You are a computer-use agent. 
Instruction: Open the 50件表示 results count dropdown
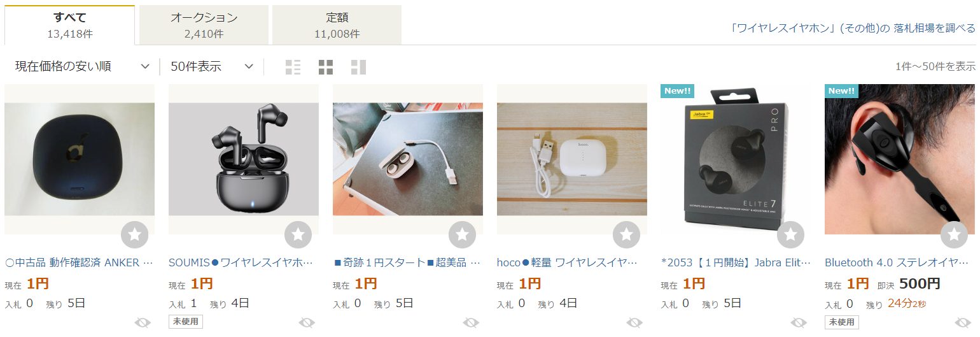click(x=212, y=66)
